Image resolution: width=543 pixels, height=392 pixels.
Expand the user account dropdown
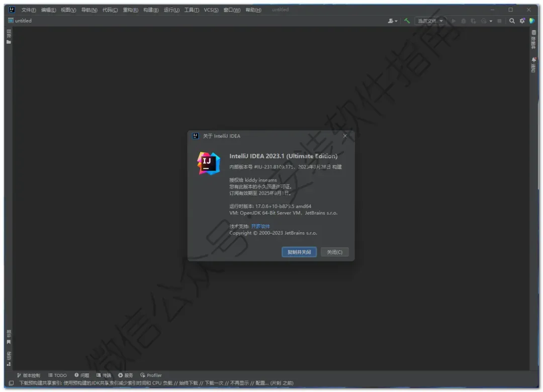click(x=392, y=21)
